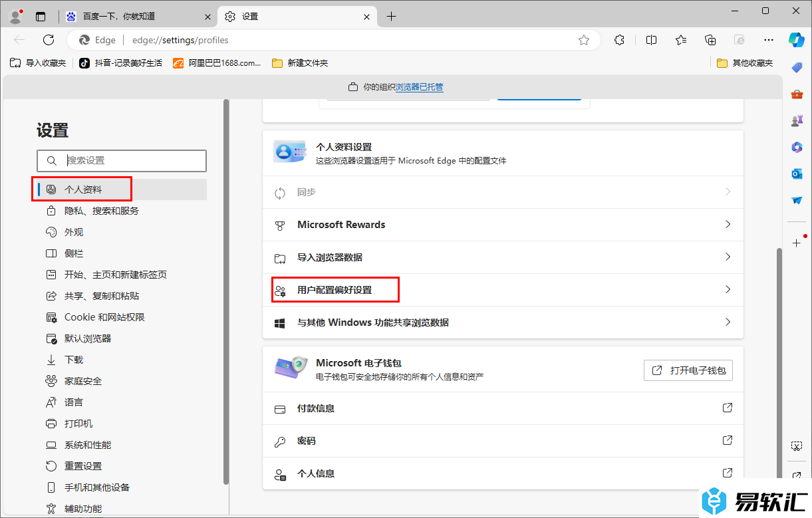The image size is (812, 518).
Task: Expand 导入浏览器数据 row chevron
Action: click(x=728, y=257)
